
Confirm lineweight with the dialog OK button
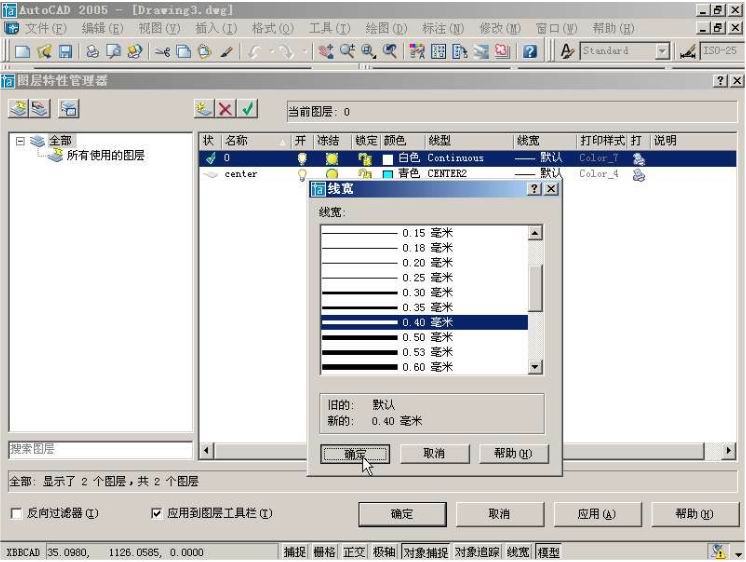355,454
